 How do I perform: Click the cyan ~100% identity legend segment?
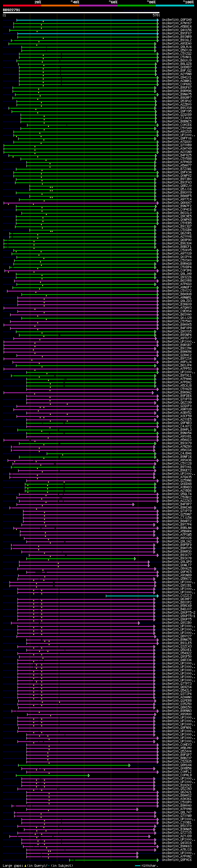pyautogui.click(x=175, y=6)
